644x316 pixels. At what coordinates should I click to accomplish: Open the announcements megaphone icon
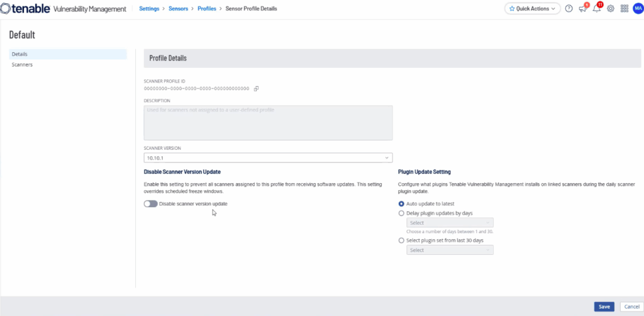(x=582, y=9)
